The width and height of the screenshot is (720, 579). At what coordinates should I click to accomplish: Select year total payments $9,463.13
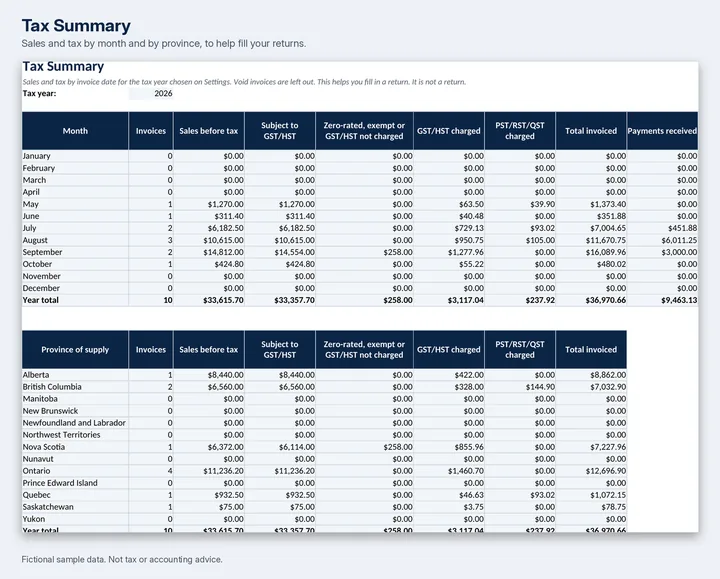pyautogui.click(x=679, y=300)
